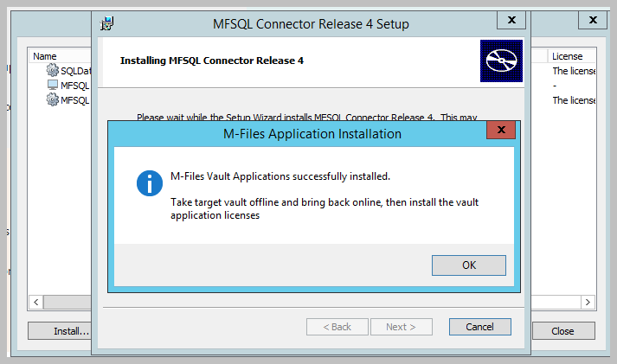Click the disc installer graphic in header
The image size is (617, 364).
(501, 61)
